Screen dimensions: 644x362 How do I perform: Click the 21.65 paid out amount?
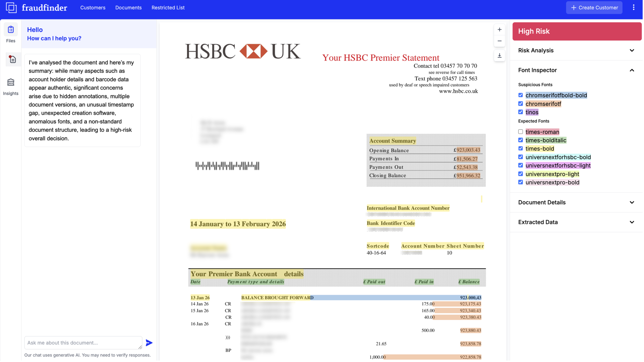[x=381, y=344]
